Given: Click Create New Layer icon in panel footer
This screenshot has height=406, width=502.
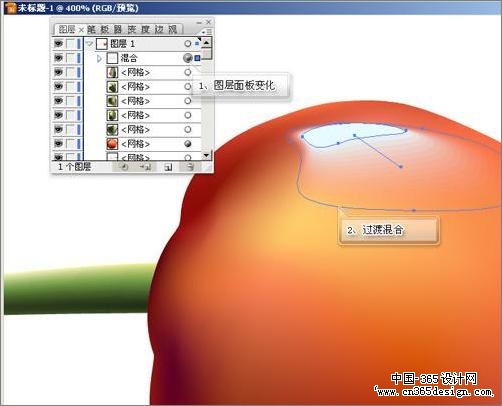Looking at the screenshot, I should (168, 167).
